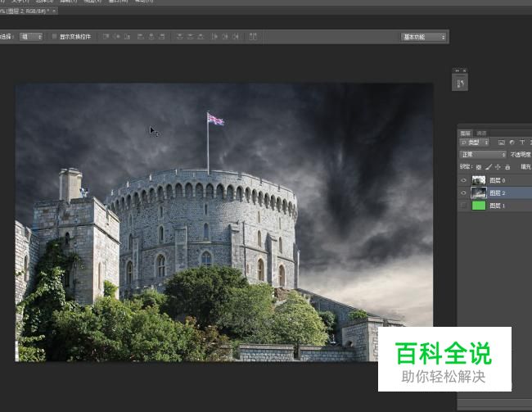Align horizontal centers of layers
The image size is (532, 412).
[151, 36]
